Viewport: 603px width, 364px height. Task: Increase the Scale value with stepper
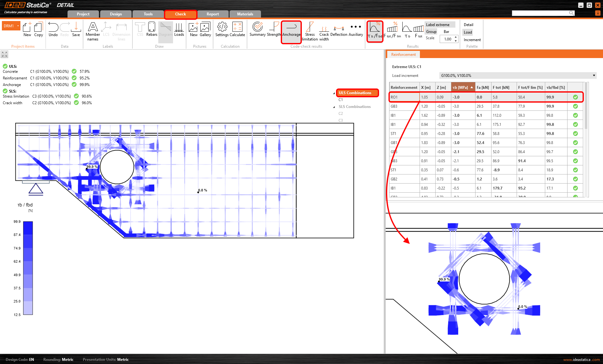tap(456, 37)
